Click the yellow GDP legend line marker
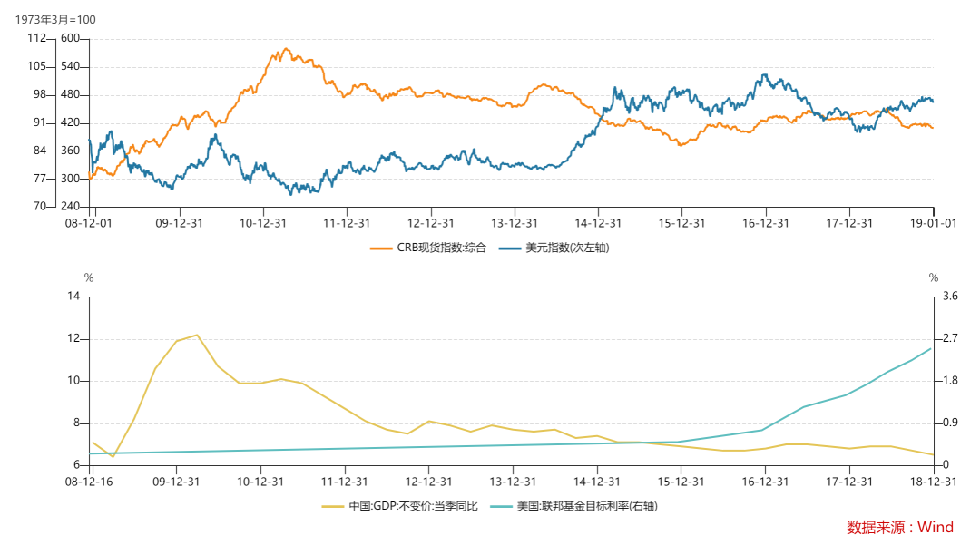 tap(334, 506)
